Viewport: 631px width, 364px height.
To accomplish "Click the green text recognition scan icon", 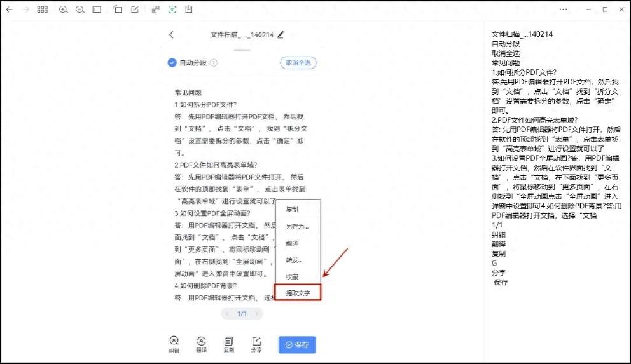I will 172,10.
